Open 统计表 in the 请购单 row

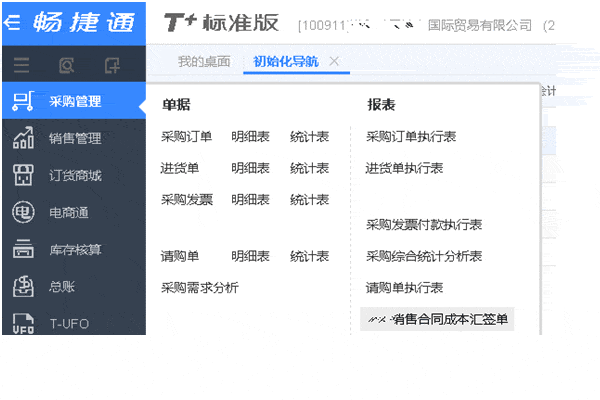[x=309, y=256]
